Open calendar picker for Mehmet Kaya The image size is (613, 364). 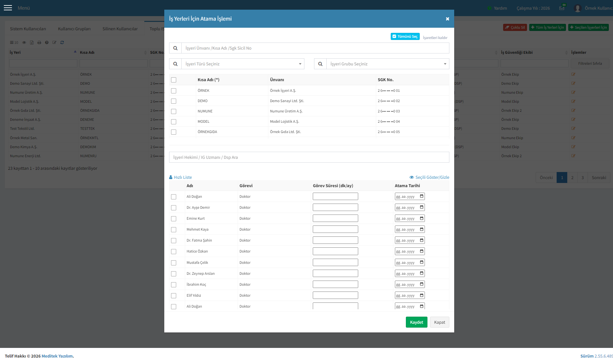[x=422, y=229]
